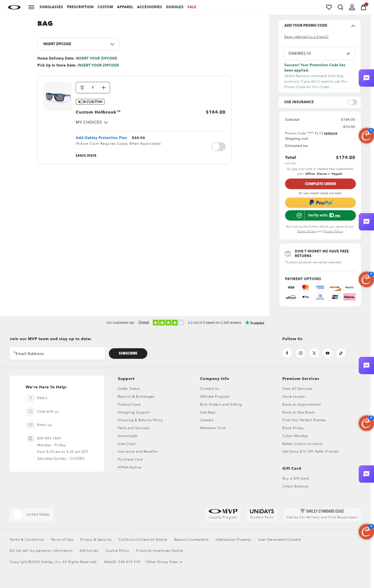This screenshot has width=374, height=588.
Task: Click the Complete Order button
Action: (x=320, y=183)
